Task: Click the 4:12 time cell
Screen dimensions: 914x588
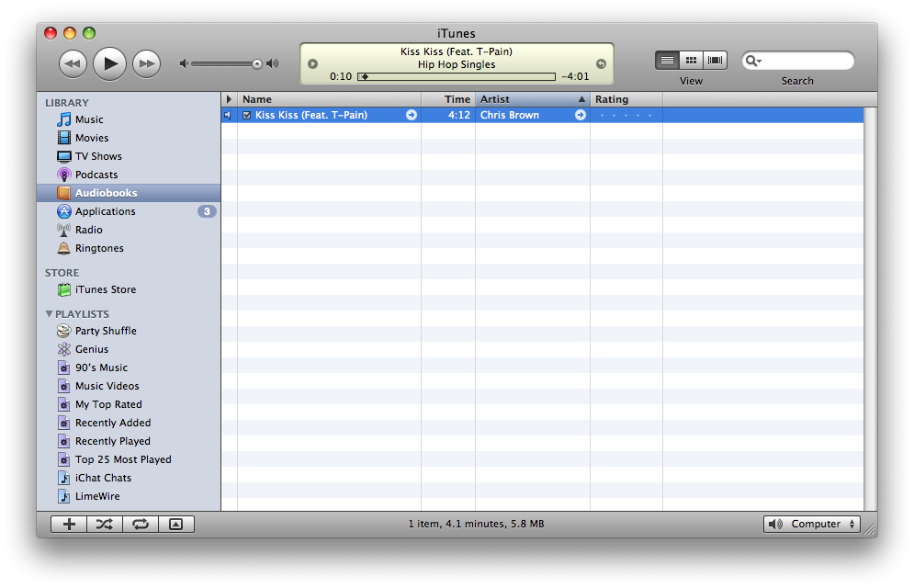Action: point(448,115)
